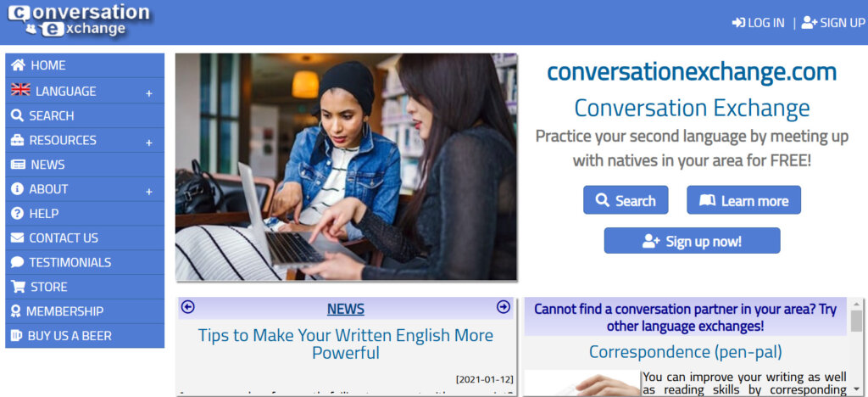
Task: Click the blue Search button
Action: coord(626,200)
